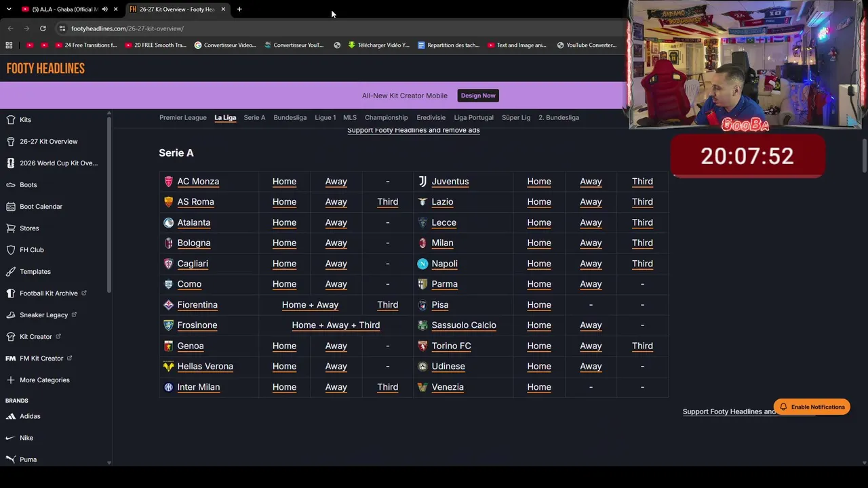Click the Sassuolo Calcio team name

click(x=464, y=325)
